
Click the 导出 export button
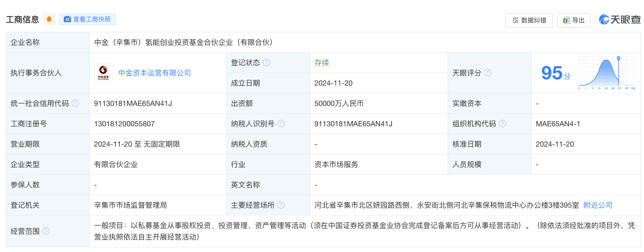[574, 20]
